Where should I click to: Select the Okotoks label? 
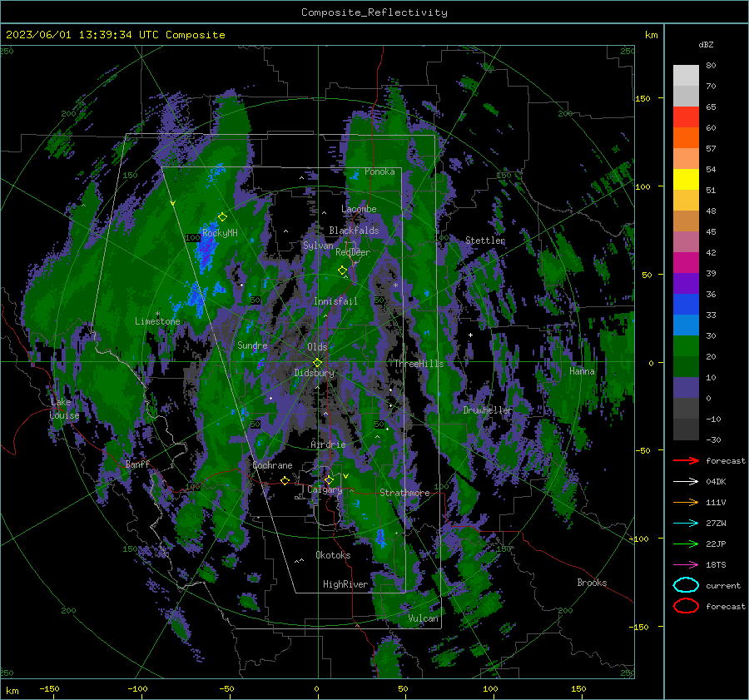[333, 555]
